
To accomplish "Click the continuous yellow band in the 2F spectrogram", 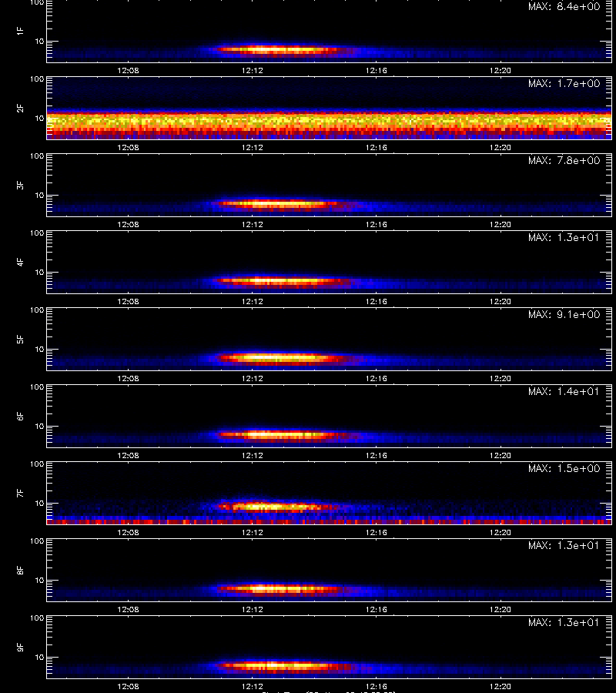I will (x=330, y=120).
